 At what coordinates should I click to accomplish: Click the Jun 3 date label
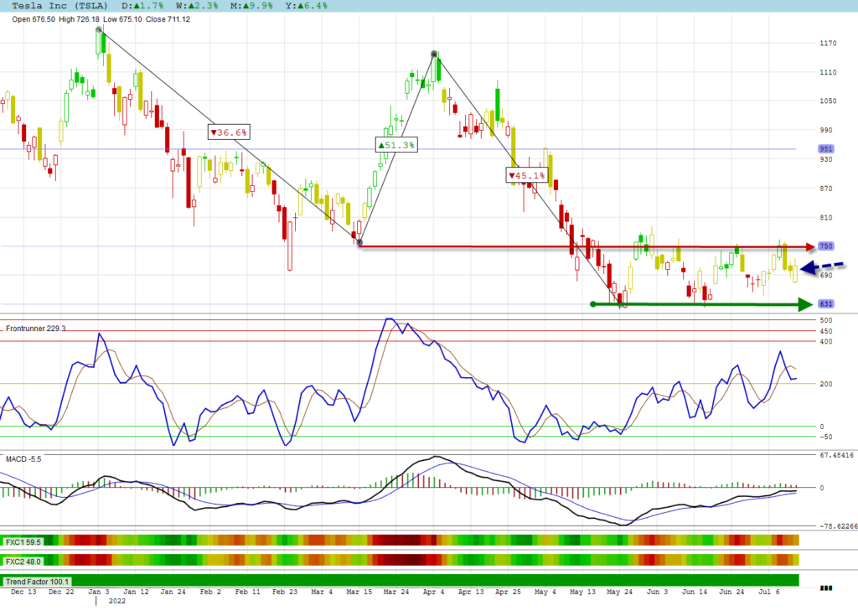(x=657, y=592)
